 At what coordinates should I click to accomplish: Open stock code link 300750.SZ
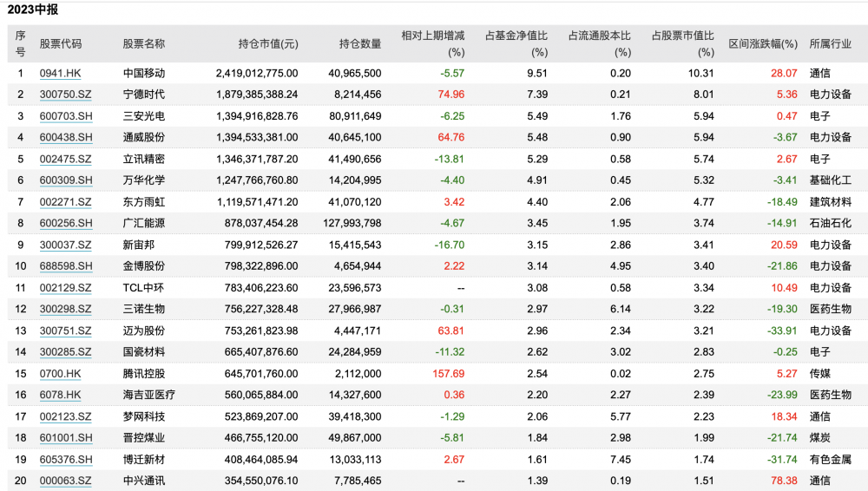click(x=65, y=95)
